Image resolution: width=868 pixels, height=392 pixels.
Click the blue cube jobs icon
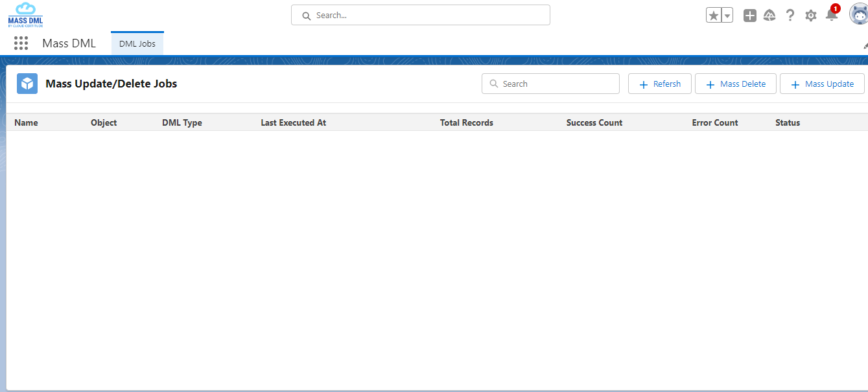point(27,84)
